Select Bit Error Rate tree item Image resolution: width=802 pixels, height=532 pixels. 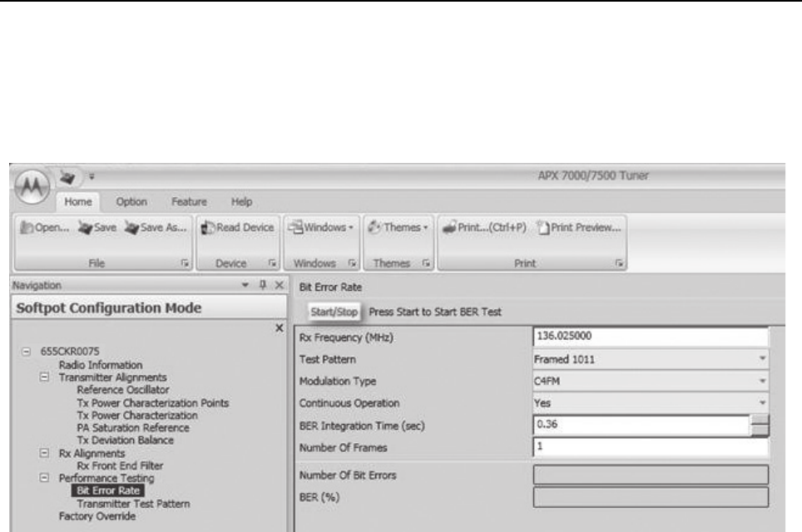pos(108,490)
